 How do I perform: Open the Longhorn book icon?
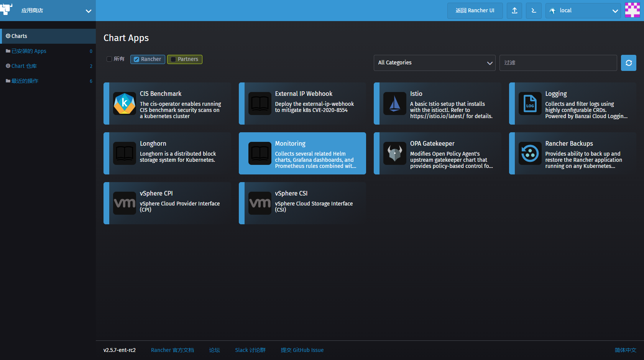click(125, 153)
